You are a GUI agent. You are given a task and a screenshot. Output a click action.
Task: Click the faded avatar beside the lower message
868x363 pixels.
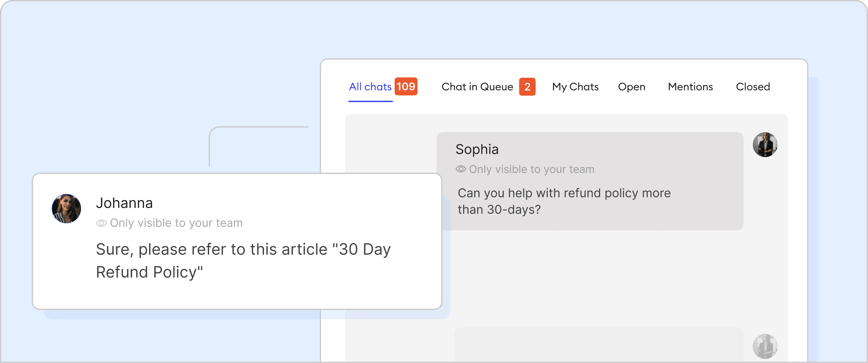click(x=765, y=346)
